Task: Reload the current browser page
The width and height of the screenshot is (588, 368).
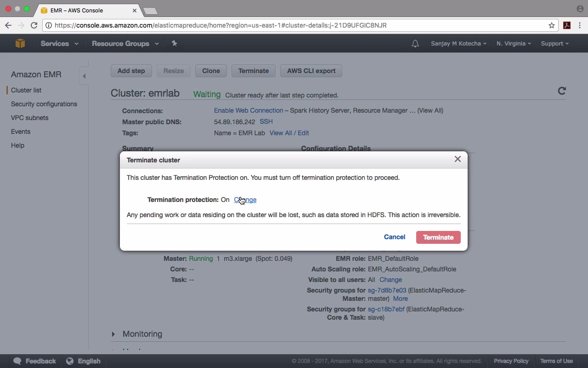Action: [34, 25]
